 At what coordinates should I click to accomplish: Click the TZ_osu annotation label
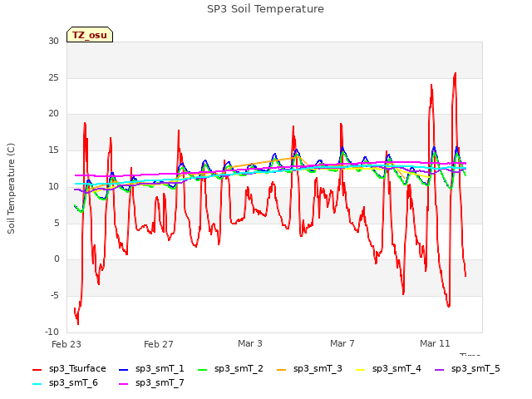point(90,35)
